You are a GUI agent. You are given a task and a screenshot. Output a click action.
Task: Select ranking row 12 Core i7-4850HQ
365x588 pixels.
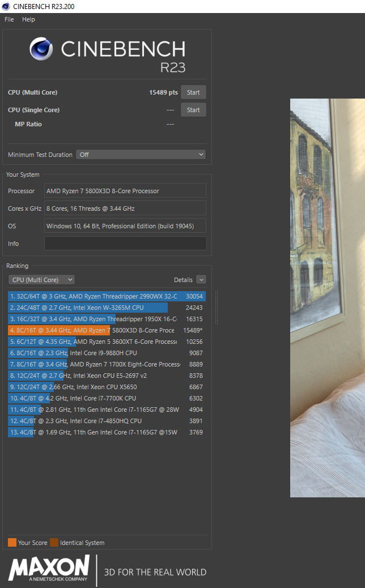click(x=107, y=421)
